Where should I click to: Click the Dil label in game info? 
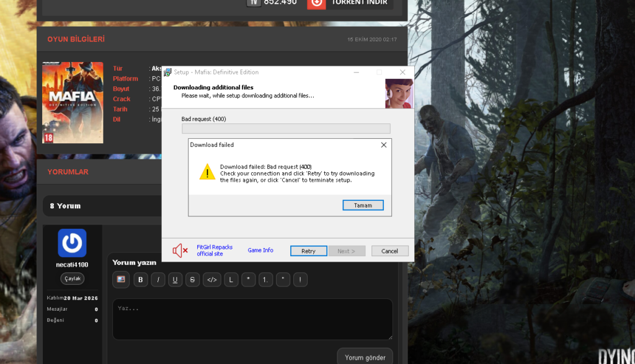pyautogui.click(x=117, y=119)
